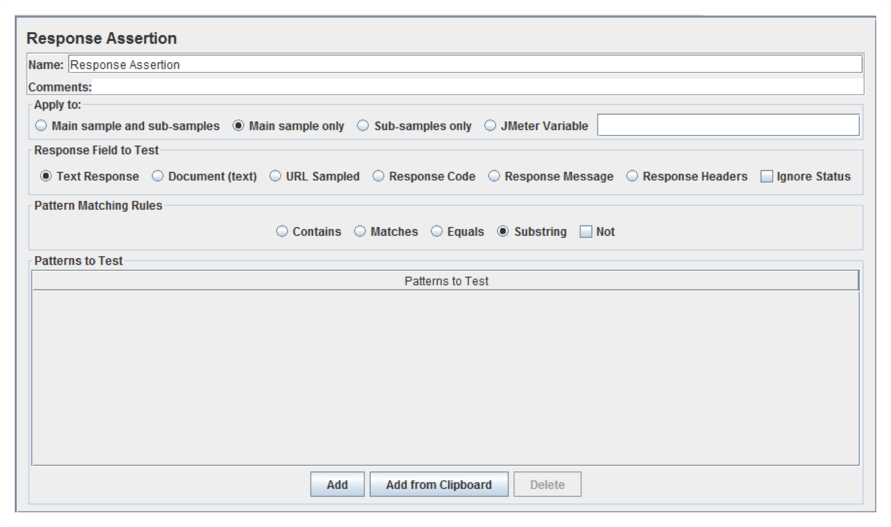Screen dimensions: 891x527
Task: Click the JMeter Variable name field
Action: coord(728,125)
